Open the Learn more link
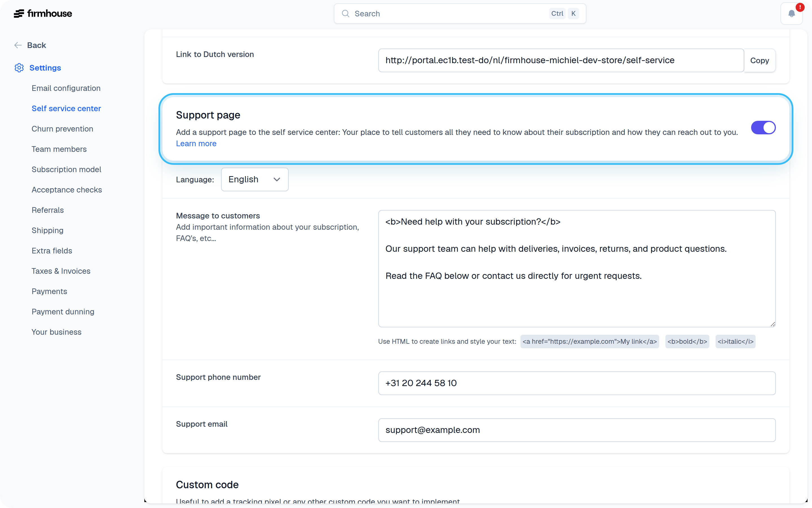This screenshot has width=812, height=508. click(196, 143)
